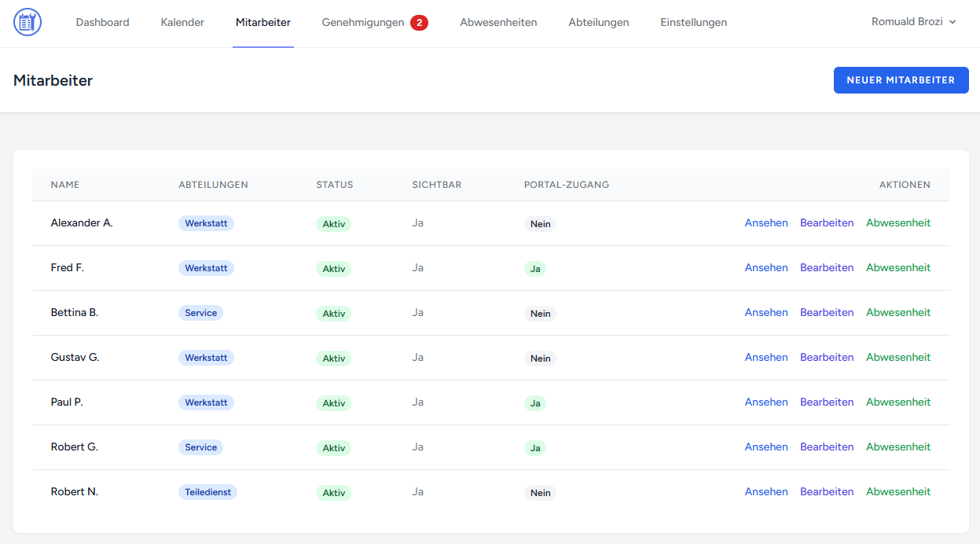Select the Name column header

(x=65, y=185)
